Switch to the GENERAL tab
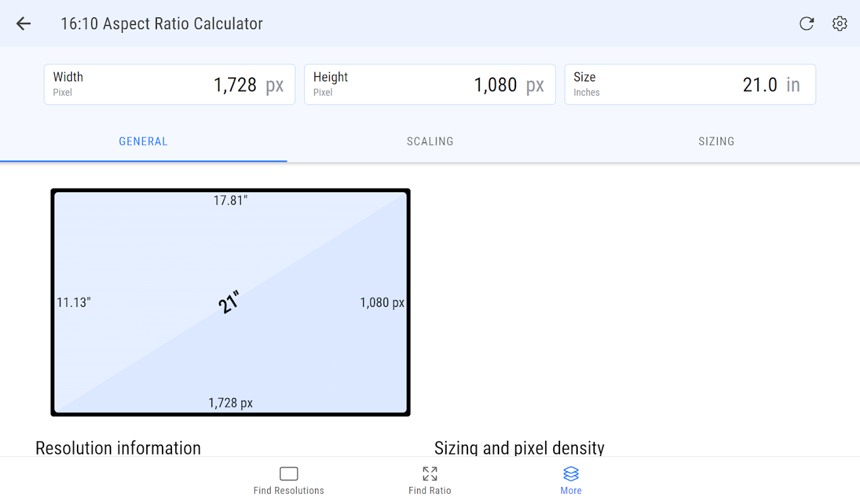Screen dimensions: 860x504 (143, 142)
